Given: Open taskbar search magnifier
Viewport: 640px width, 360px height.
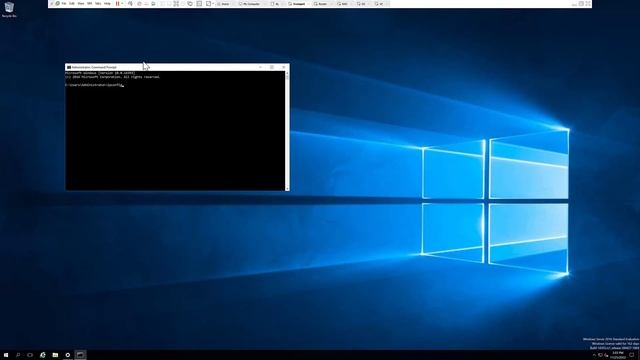Looking at the screenshot, I should [x=18, y=355].
